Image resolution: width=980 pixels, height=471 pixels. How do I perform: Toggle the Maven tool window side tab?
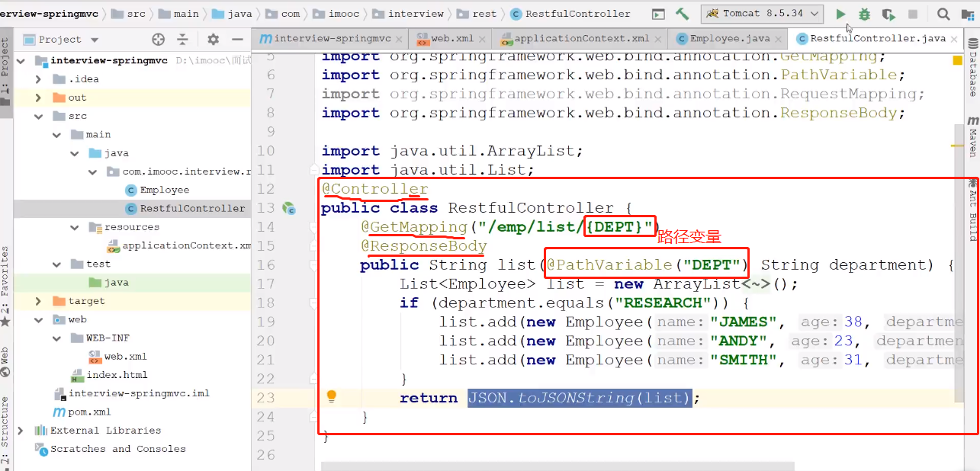[x=972, y=137]
